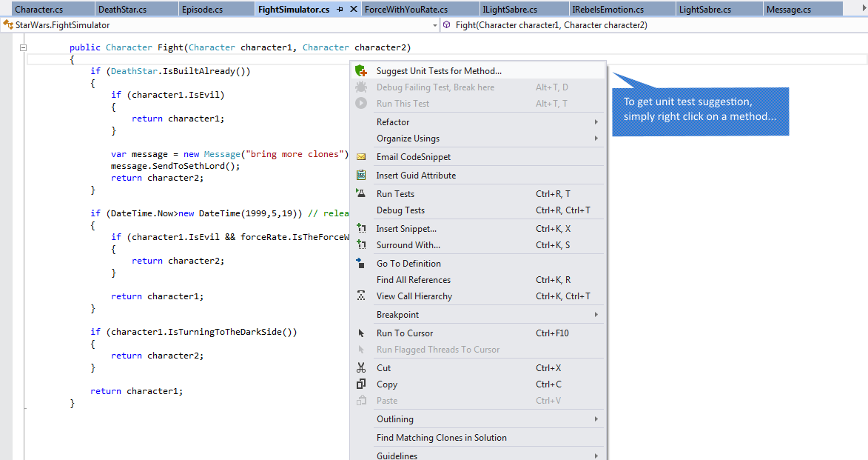Click the Copy icon in the menu
The width and height of the screenshot is (868, 460).
(x=361, y=384)
